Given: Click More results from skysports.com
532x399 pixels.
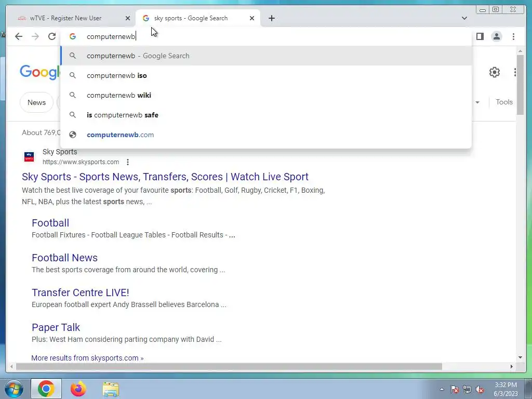Looking at the screenshot, I should [x=87, y=358].
